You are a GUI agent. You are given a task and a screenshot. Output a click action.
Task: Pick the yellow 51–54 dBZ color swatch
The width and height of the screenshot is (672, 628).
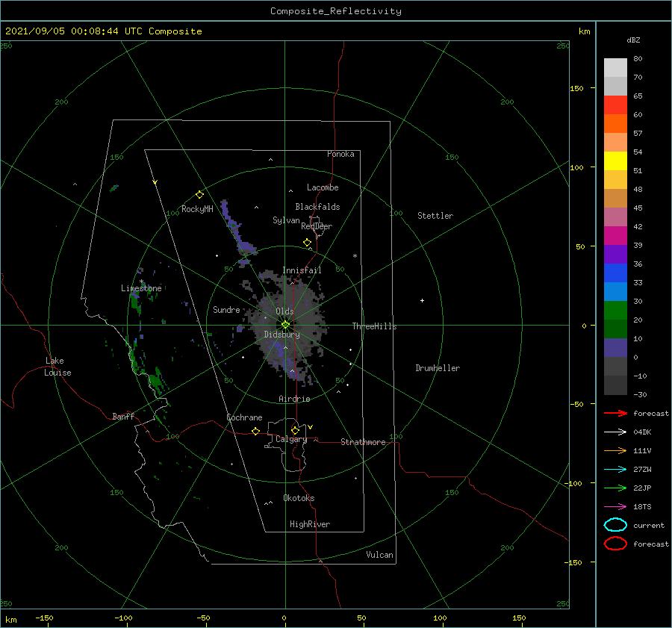(615, 161)
